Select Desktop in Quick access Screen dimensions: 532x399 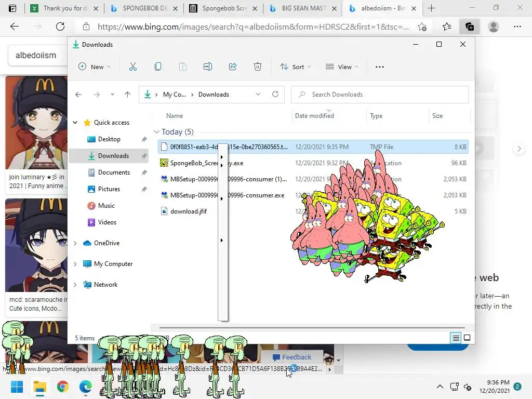(x=109, y=139)
